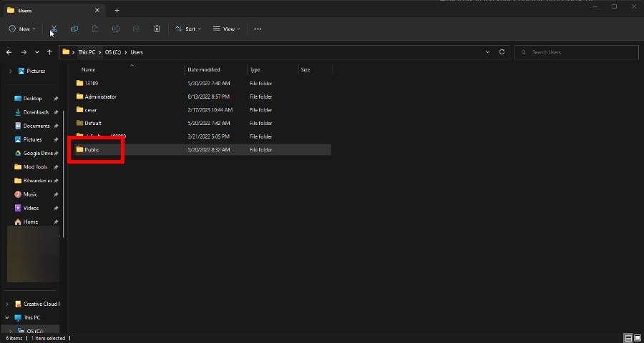Navigate back with the left arrow
The image size is (644, 343).
[x=9, y=52]
